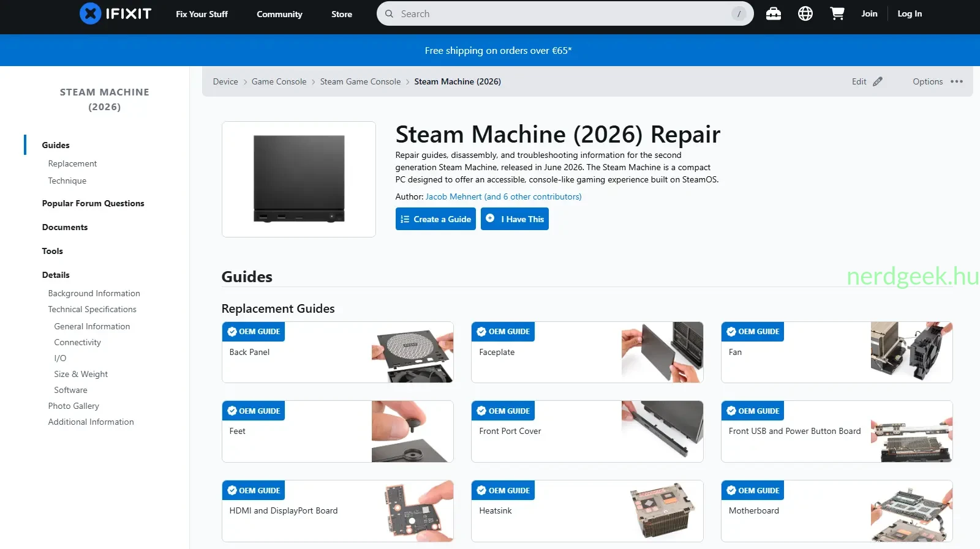980x549 pixels.
Task: Jump to Popular Forum Questions
Action: click(93, 203)
